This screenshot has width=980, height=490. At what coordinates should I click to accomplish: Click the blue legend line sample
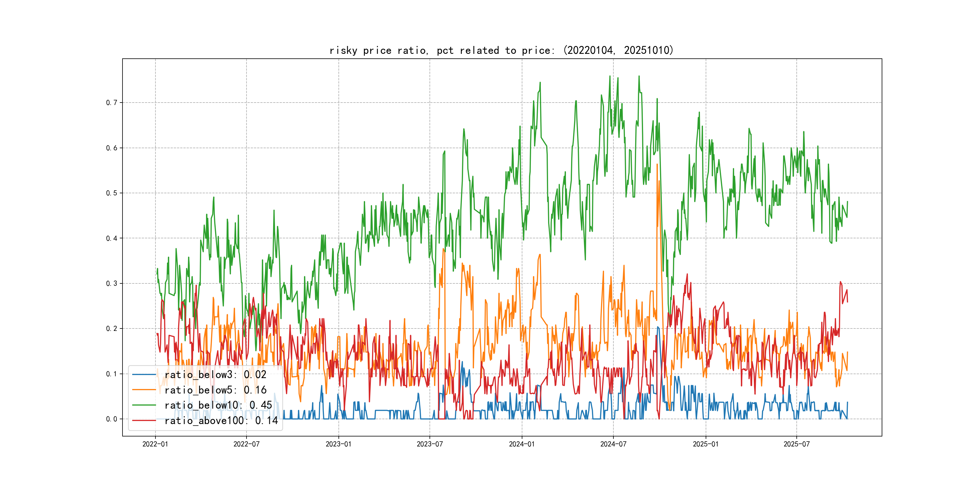[x=144, y=375]
